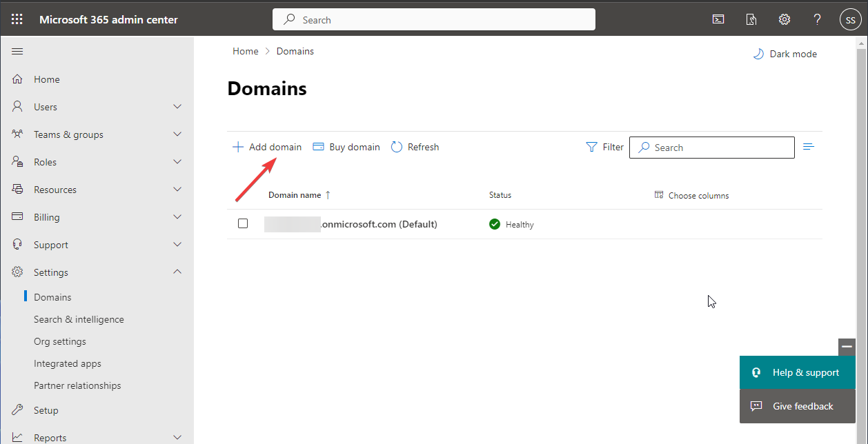The height and width of the screenshot is (444, 868).
Task: Click the domain list Search field
Action: [x=712, y=148]
